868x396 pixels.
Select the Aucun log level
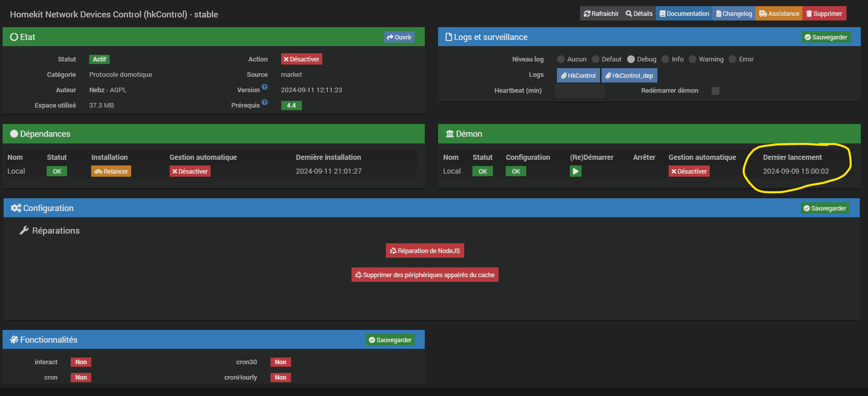pyautogui.click(x=561, y=59)
